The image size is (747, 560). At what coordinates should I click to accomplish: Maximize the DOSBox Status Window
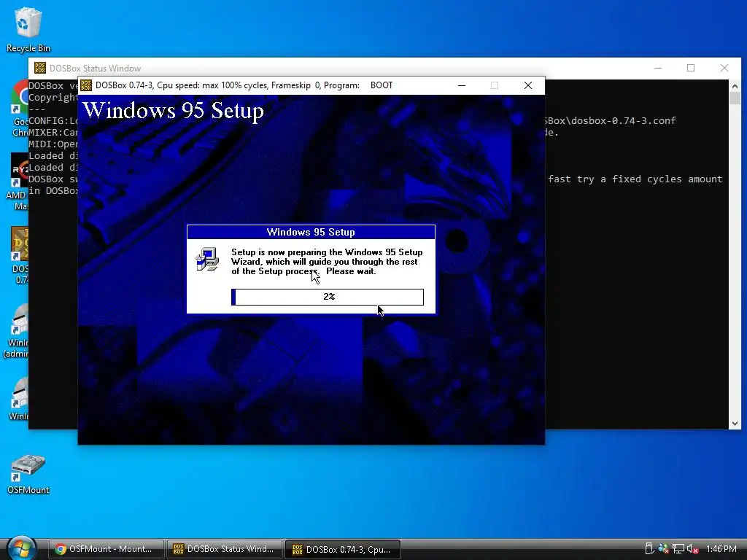(x=691, y=68)
